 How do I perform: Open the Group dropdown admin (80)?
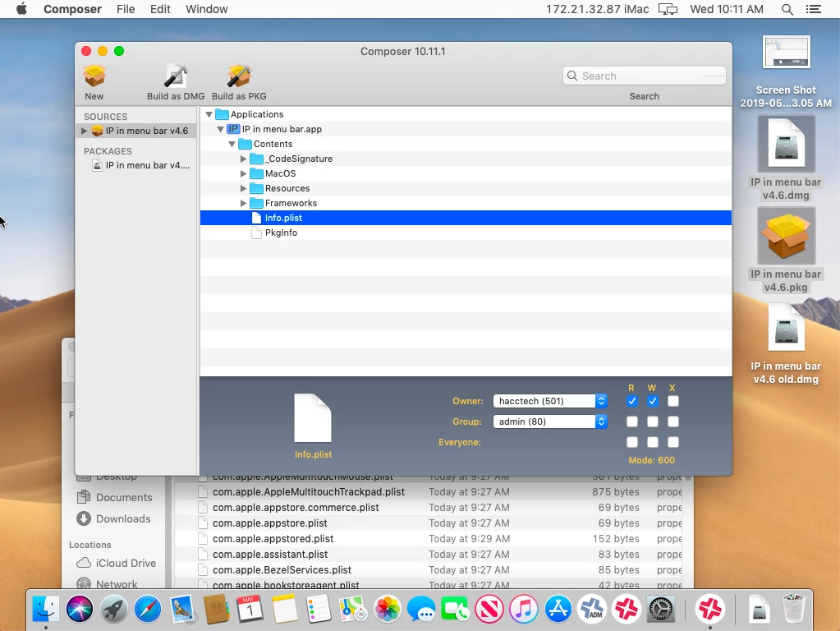[549, 421]
